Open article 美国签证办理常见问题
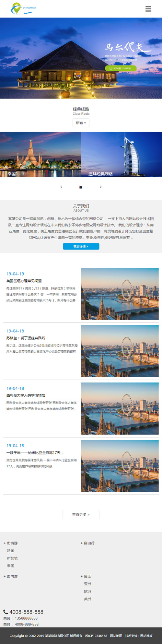This screenshot has height=644, width=162. point(24,281)
